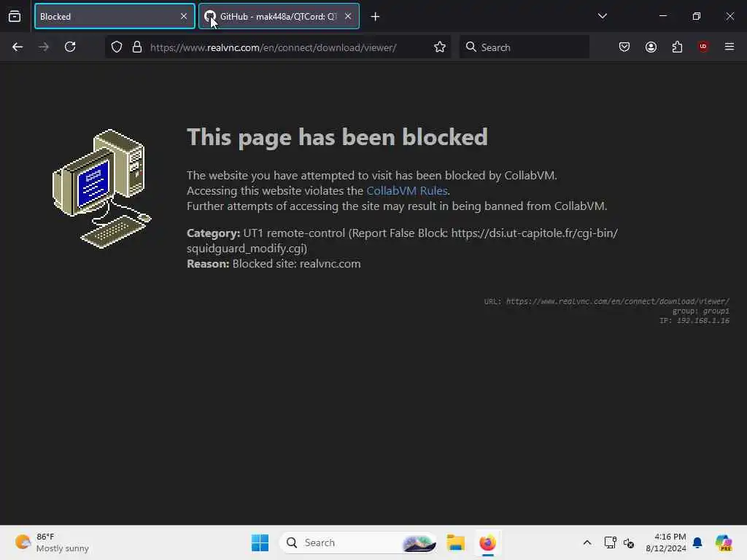The width and height of the screenshot is (747, 560).
Task: Click the Blocked site: realvnc.com text
Action: (x=296, y=264)
